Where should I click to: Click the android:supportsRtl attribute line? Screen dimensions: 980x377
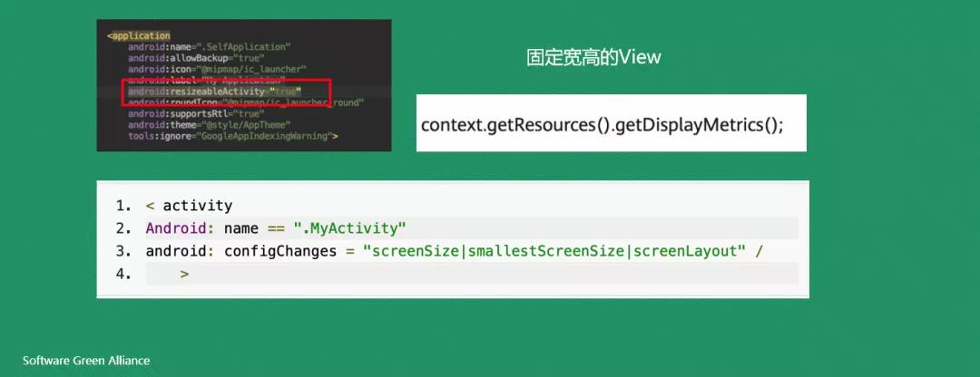pos(196,113)
